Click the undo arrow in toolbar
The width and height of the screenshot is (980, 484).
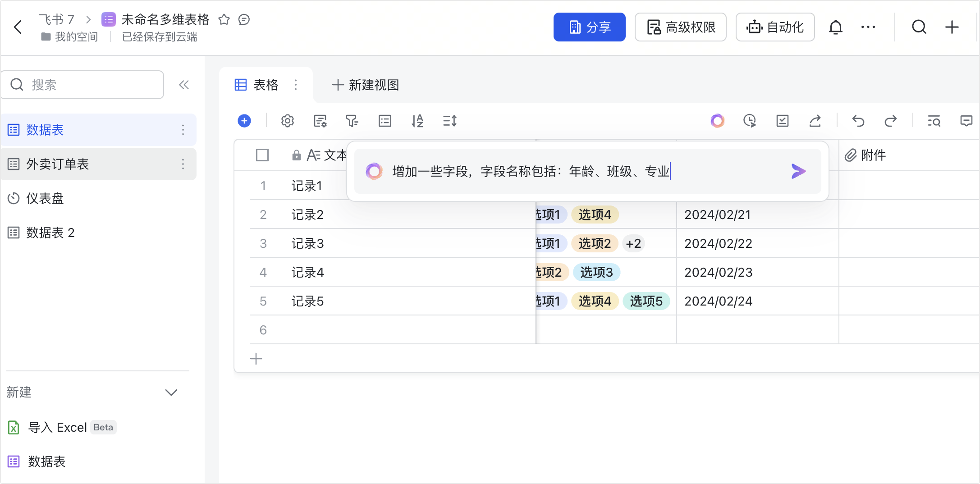point(858,121)
